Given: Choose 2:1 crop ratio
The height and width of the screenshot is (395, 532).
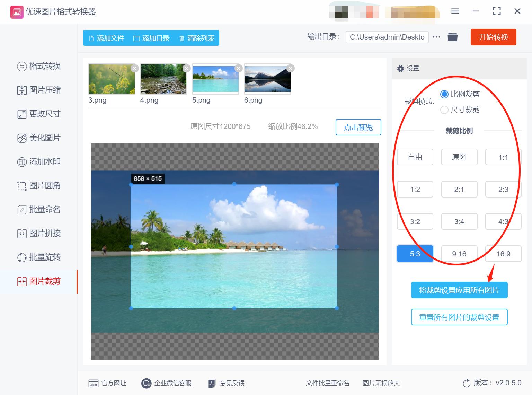Looking at the screenshot, I should 459,189.
